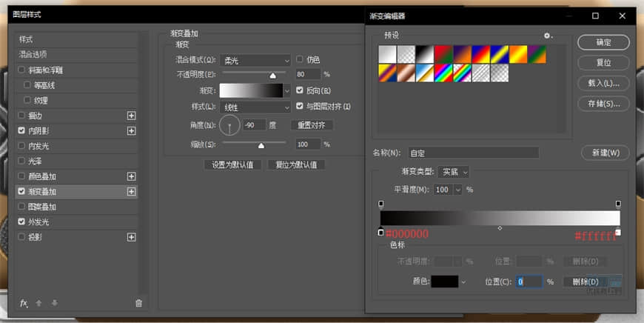Click the black 颜色 swatch
Viewport: 644px width, 323px height.
point(445,282)
